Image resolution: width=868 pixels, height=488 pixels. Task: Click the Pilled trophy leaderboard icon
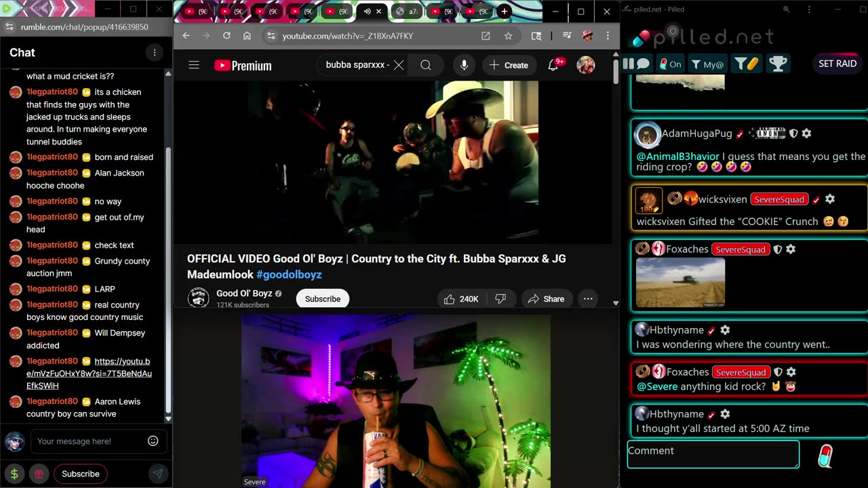click(778, 64)
